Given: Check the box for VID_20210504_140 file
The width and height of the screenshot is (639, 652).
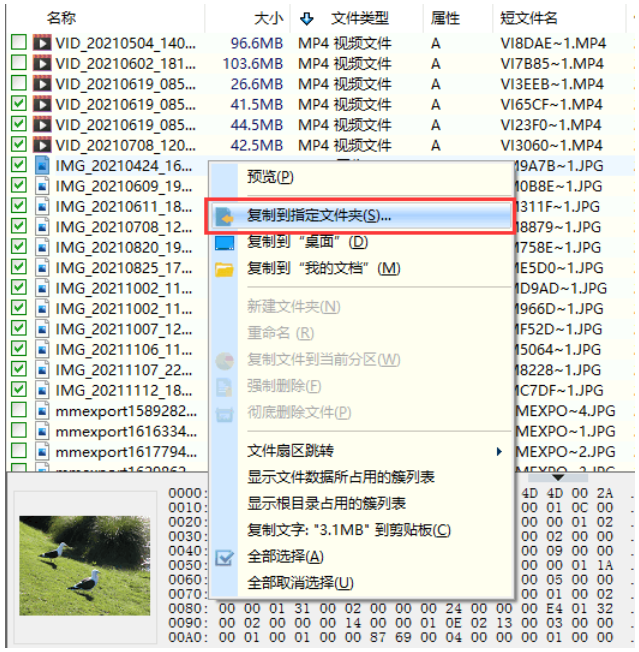Looking at the screenshot, I should tap(19, 43).
